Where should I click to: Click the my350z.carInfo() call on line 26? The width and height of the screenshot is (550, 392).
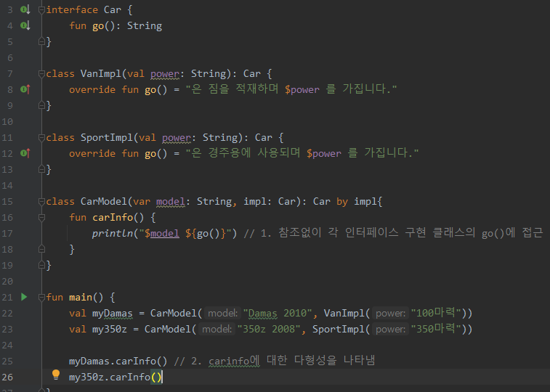[116, 377]
